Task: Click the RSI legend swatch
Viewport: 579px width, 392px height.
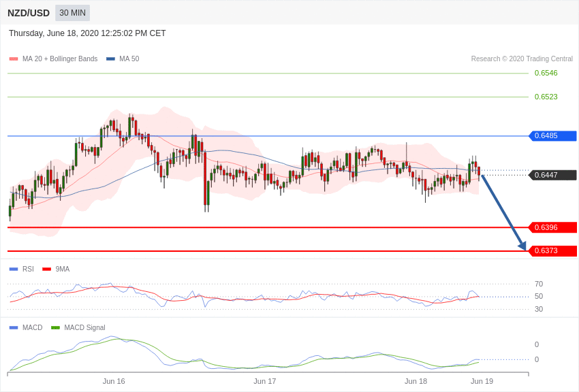Action: (14, 269)
